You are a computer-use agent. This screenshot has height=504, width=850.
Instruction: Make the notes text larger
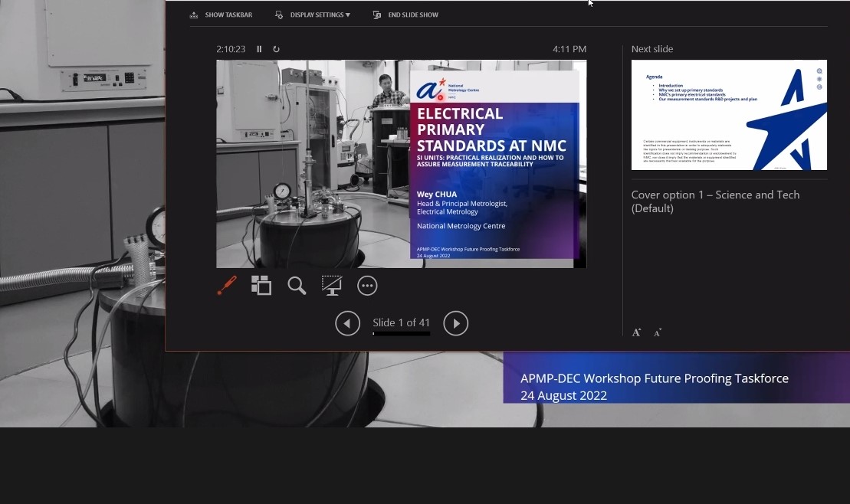point(636,332)
